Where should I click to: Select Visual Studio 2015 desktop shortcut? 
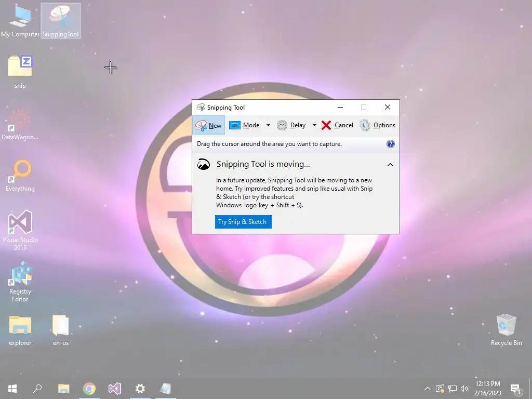click(x=20, y=230)
